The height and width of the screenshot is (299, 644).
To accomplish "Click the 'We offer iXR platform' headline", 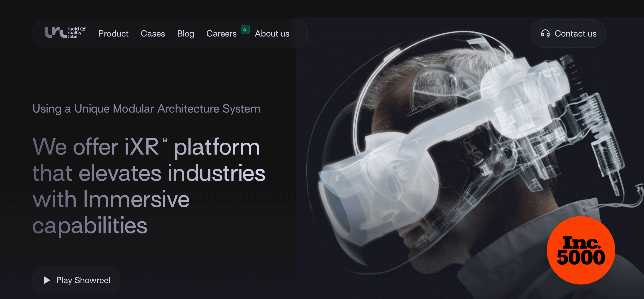I will click(146, 147).
